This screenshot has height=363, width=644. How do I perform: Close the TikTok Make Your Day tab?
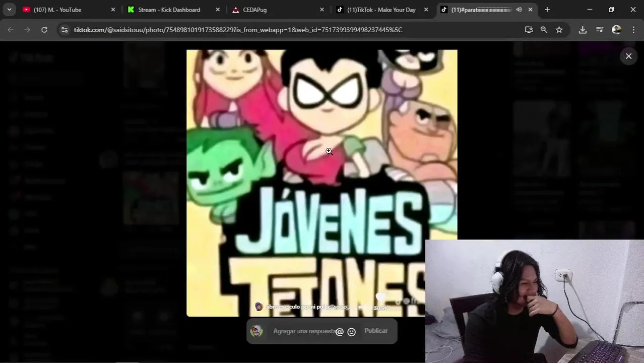coord(426,10)
